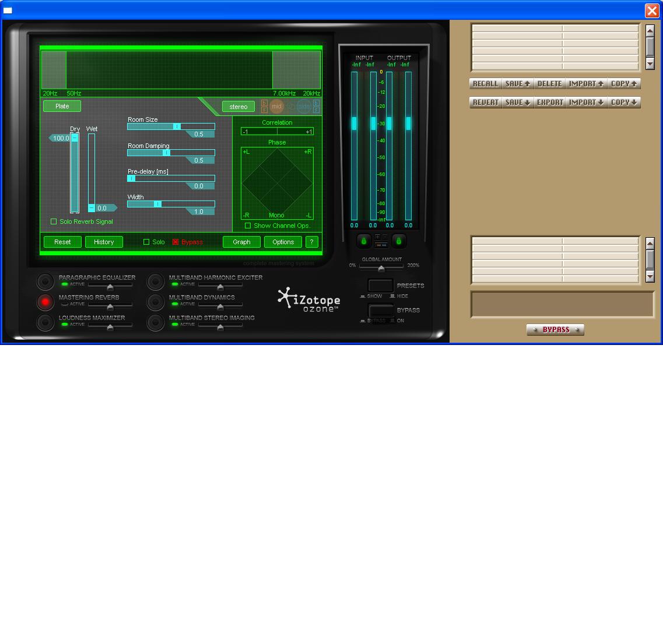
Task: Open the Options dialog
Action: (283, 242)
